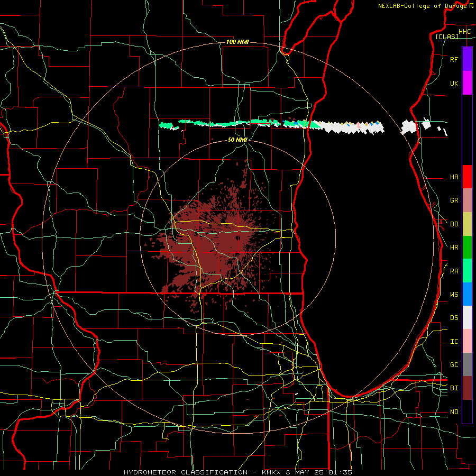Viewport: 476px width, 476px height.
Task: Click the 'RF' legend label
Action: pos(454,59)
